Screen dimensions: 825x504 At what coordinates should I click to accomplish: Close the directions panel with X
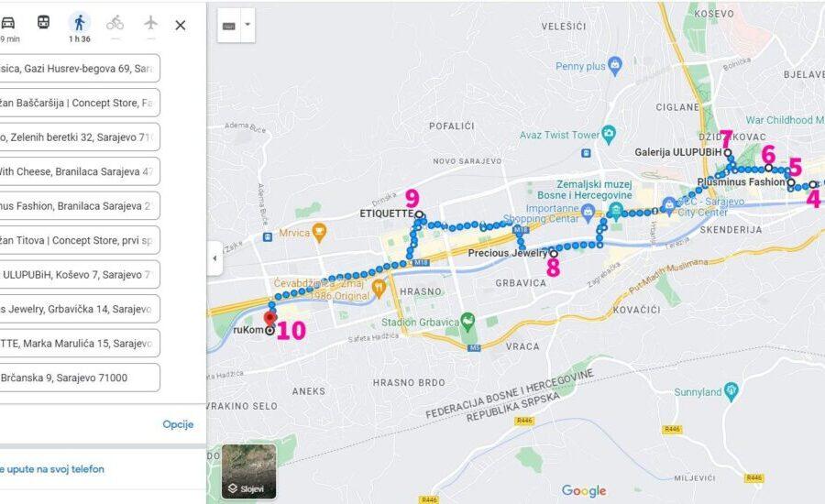(x=181, y=25)
